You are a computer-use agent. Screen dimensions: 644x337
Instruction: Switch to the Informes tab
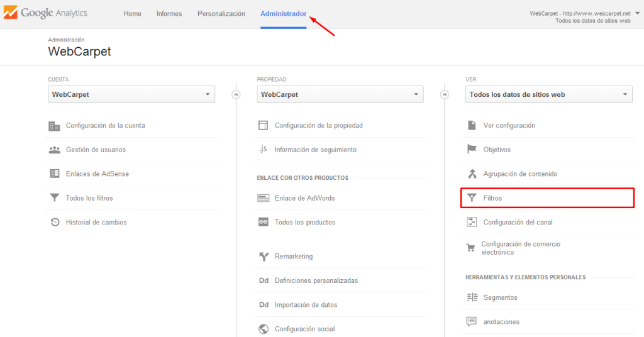coord(169,14)
